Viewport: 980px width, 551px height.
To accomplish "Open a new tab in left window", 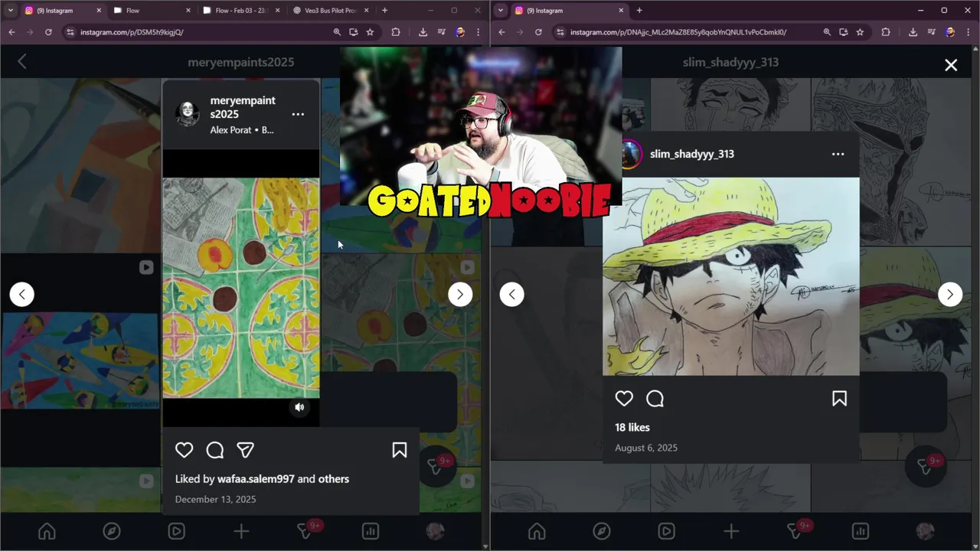I will click(384, 11).
